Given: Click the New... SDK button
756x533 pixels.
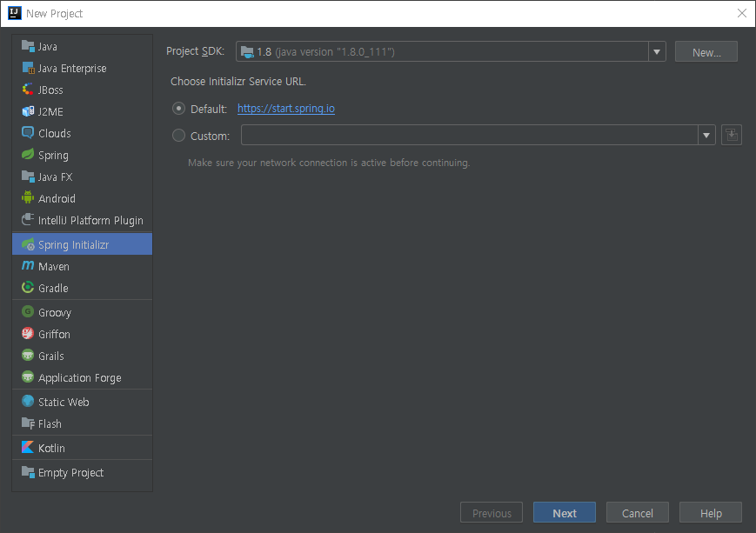Looking at the screenshot, I should (x=706, y=51).
